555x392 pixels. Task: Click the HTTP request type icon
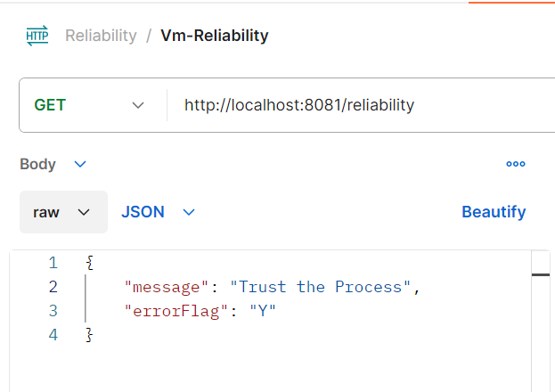37,37
